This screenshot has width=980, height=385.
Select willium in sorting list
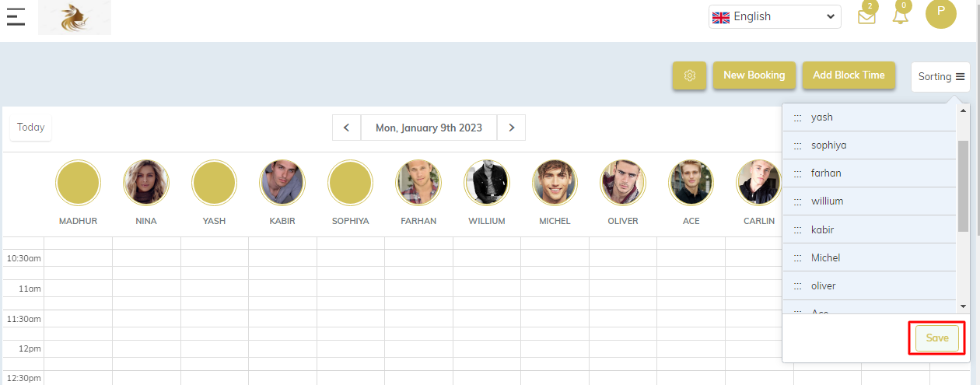tap(827, 201)
